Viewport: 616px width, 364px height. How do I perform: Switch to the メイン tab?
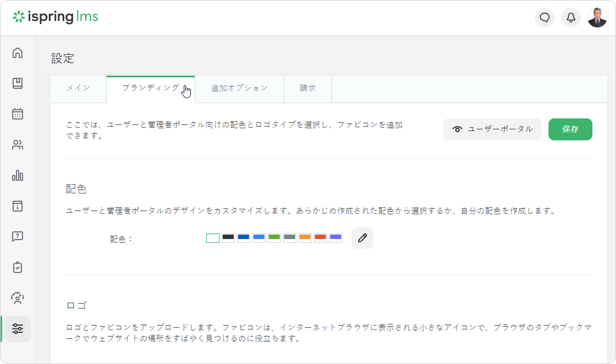(x=78, y=88)
